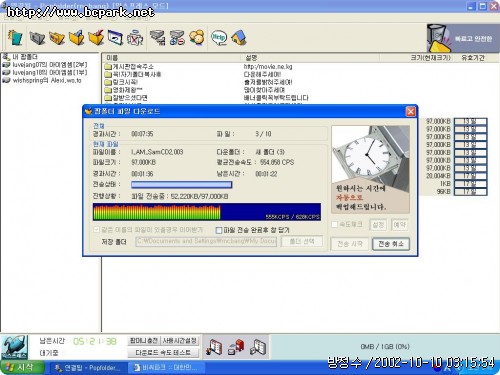Close the file download dialog
Screen dimensions: 500x375
tap(411, 111)
